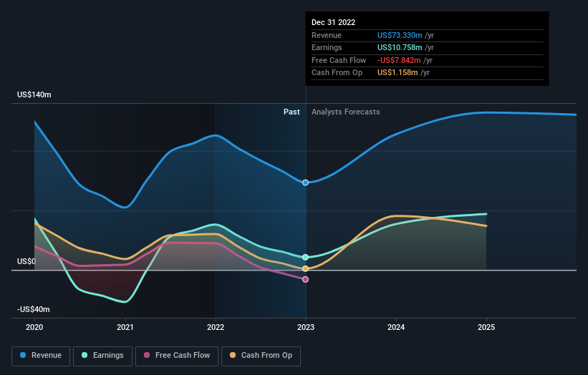Toggle the Cash From Op legend button
This screenshot has width=588, height=375.
(x=261, y=356)
